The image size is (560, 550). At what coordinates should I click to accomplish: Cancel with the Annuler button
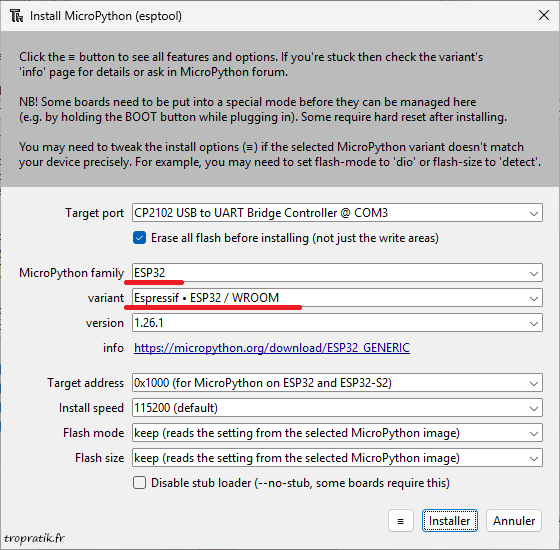point(514,521)
